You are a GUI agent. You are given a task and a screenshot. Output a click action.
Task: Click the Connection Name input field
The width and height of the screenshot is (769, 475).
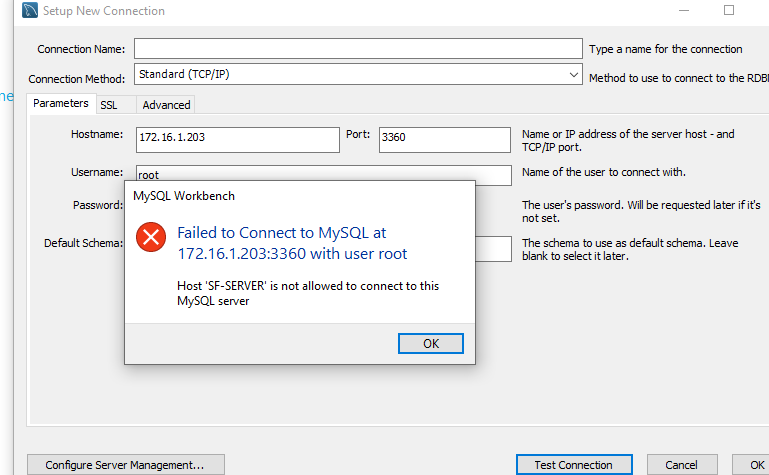coord(358,49)
